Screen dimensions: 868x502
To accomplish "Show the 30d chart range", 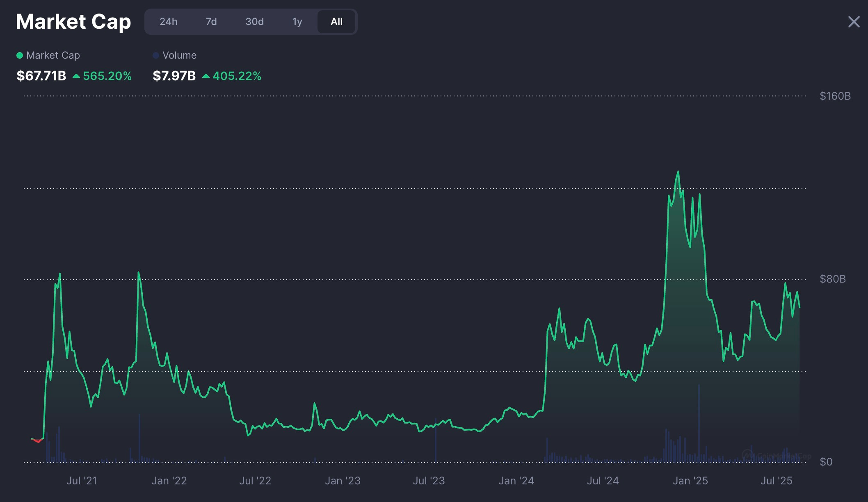I will tap(254, 22).
